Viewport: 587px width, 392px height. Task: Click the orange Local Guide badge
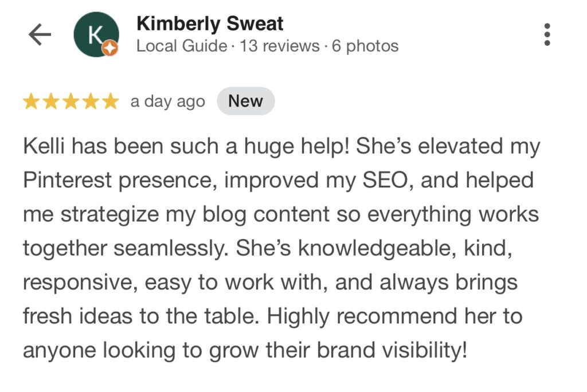(x=110, y=49)
